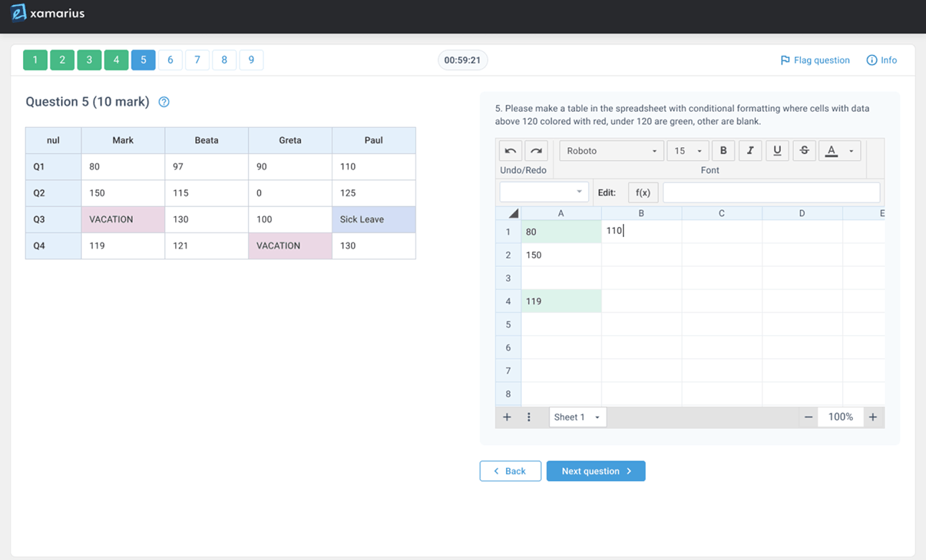Go to question 6 tab

(x=170, y=60)
